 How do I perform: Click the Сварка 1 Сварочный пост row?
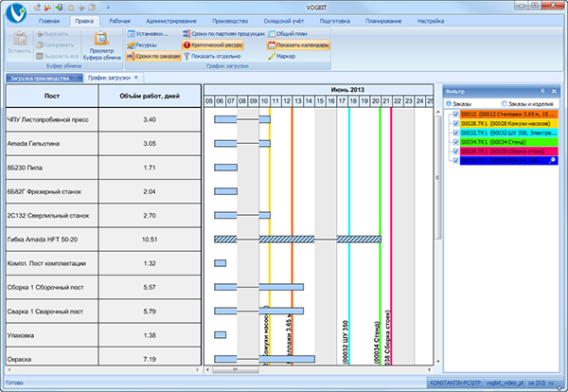point(103,312)
